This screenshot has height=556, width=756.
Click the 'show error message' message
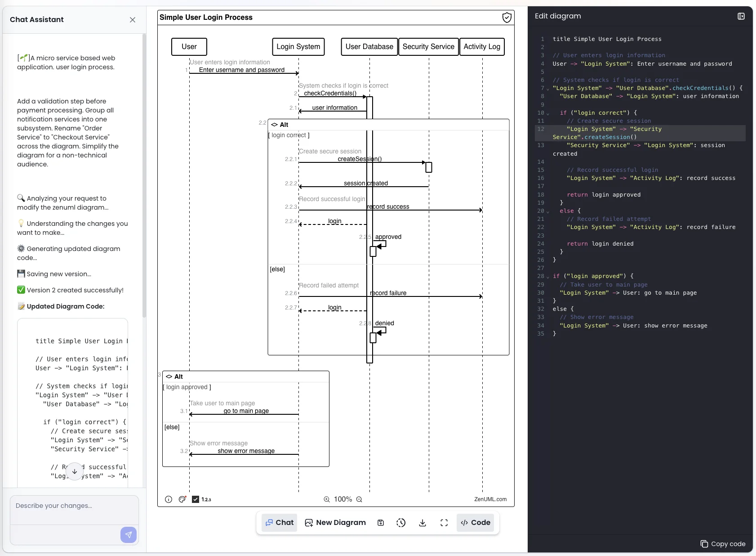pyautogui.click(x=246, y=451)
